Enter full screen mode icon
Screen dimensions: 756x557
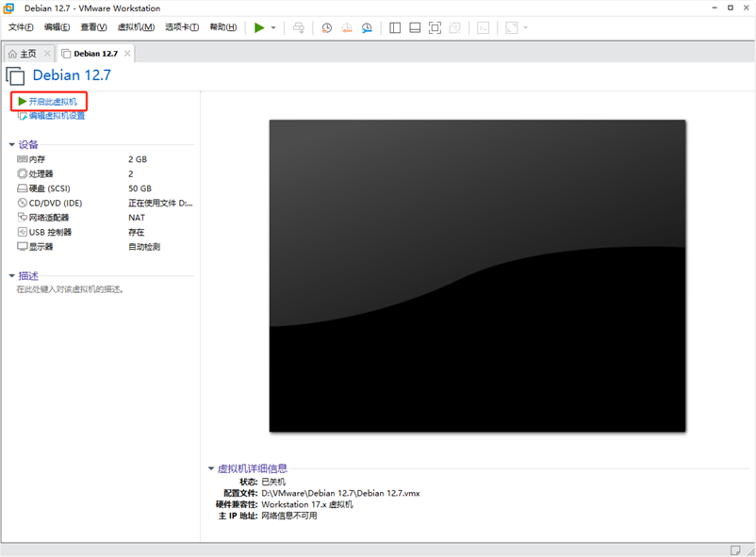[435, 28]
